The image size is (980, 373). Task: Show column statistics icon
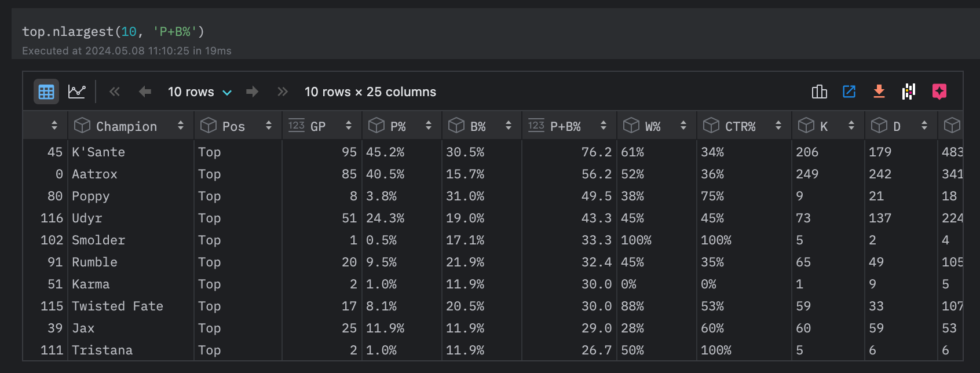click(x=819, y=92)
